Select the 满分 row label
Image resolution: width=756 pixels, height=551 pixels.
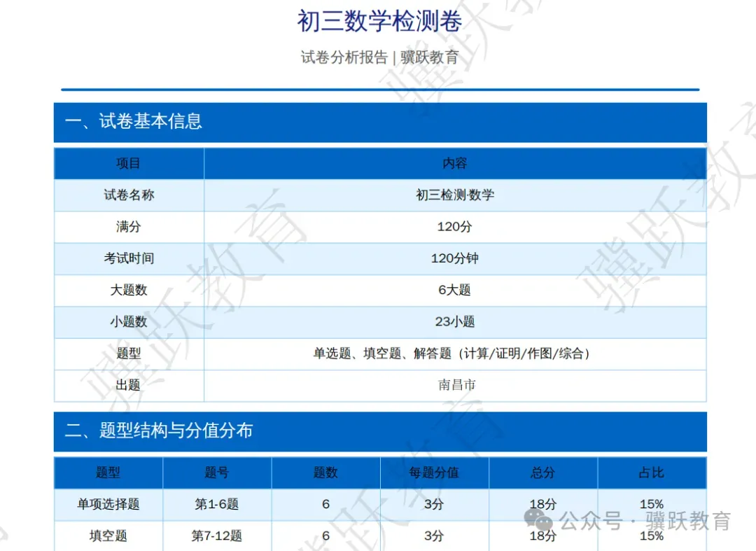[x=128, y=227]
